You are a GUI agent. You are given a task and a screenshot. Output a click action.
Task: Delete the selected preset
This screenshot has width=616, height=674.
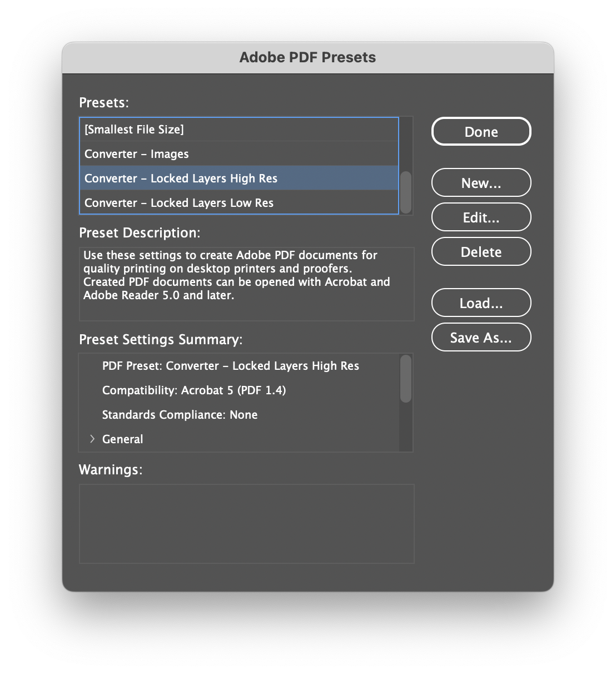tap(481, 252)
